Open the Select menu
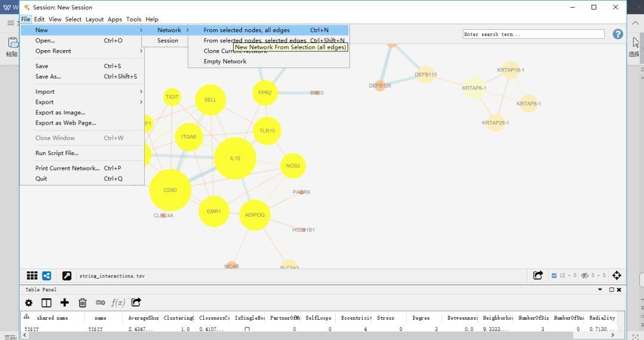The height and width of the screenshot is (340, 644). click(x=73, y=19)
